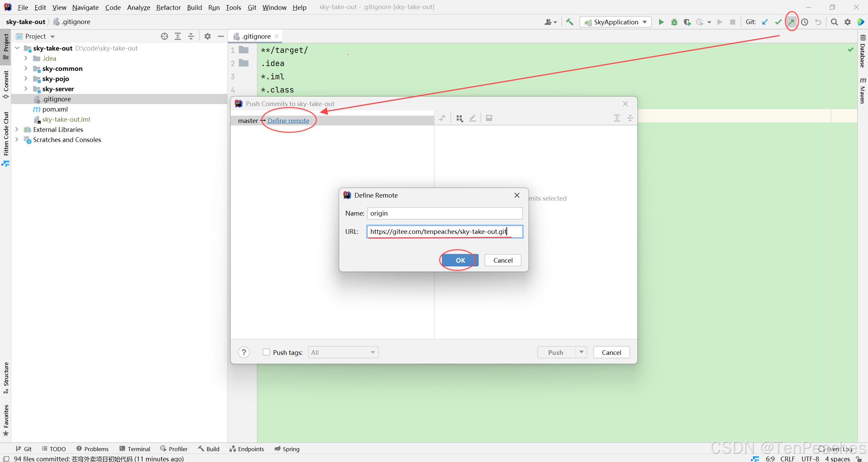
Task: Click the build hammer icon
Action: 570,22
